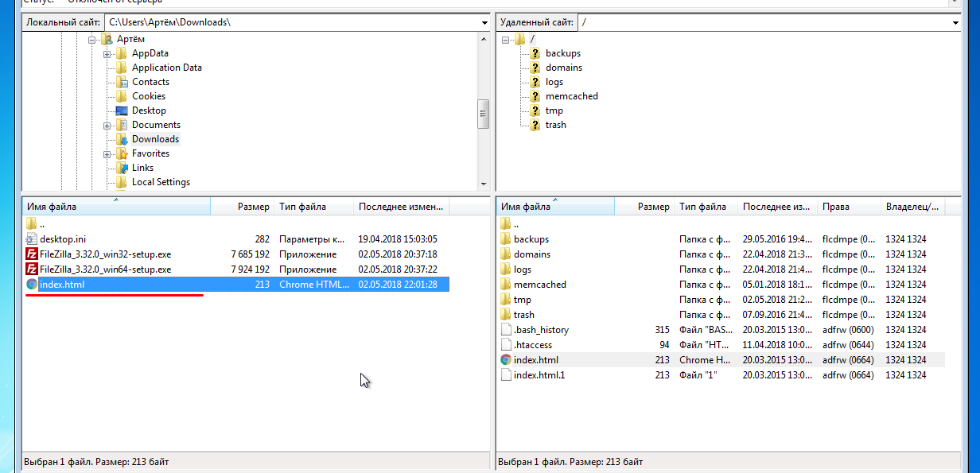Expand the AppData folder in local tree

click(x=107, y=54)
